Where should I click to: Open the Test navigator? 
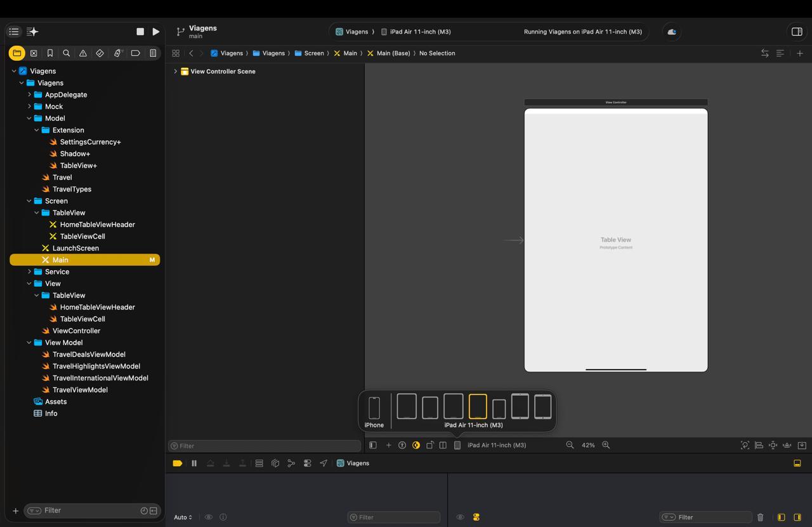(x=100, y=53)
